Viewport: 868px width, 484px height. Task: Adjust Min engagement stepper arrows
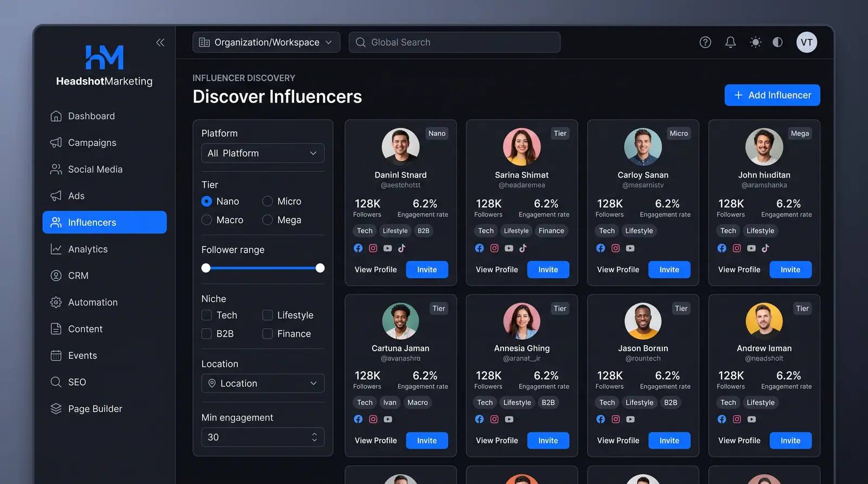click(315, 437)
